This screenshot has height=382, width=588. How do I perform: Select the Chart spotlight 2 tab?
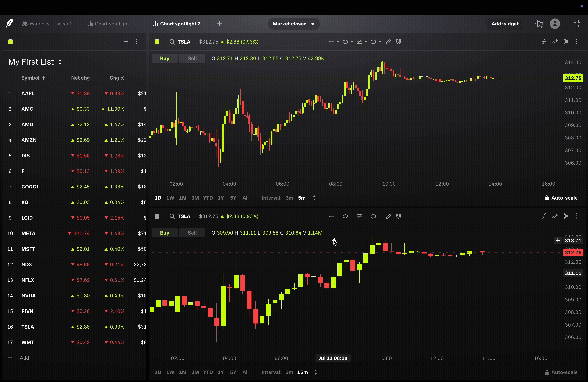point(177,24)
